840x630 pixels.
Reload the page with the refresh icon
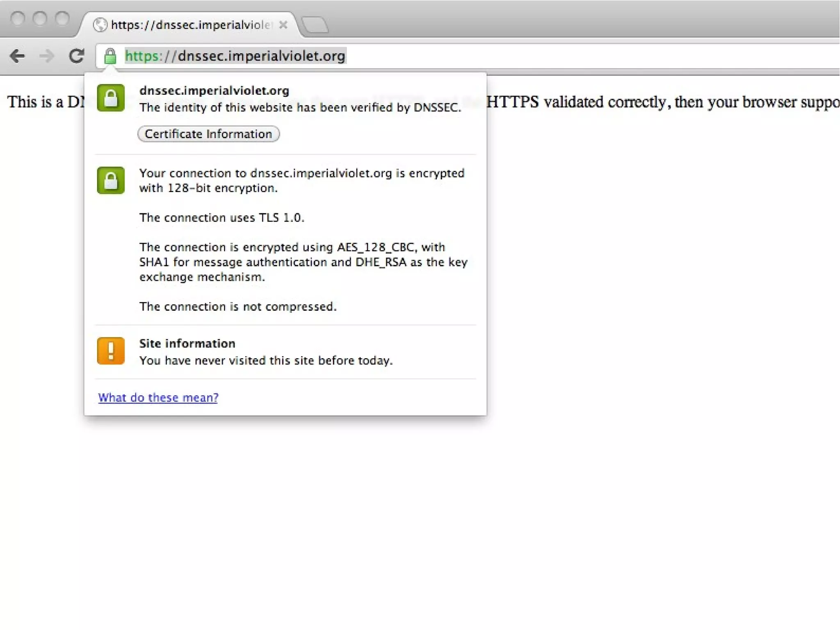[76, 56]
